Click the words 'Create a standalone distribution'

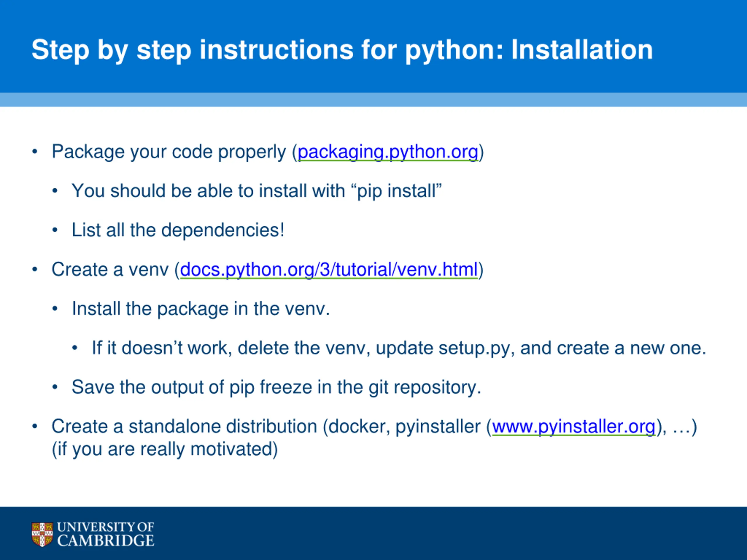184,427
